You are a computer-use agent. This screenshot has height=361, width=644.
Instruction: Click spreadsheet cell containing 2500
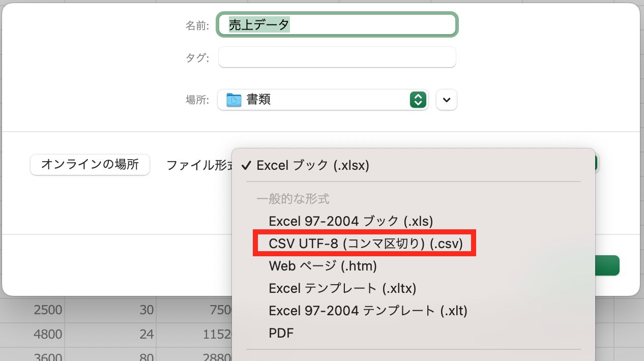coord(33,310)
